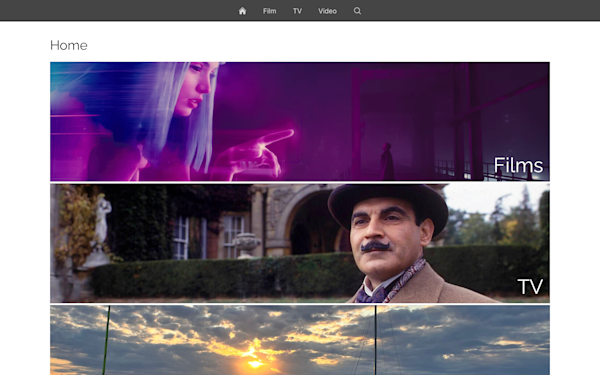Click the Films label on banner

[518, 165]
